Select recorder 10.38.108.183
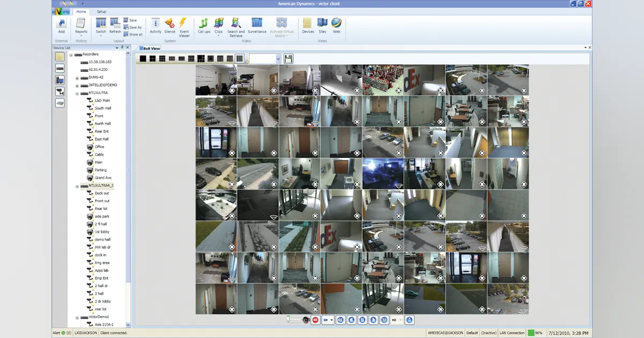644x338 pixels. pyautogui.click(x=100, y=62)
